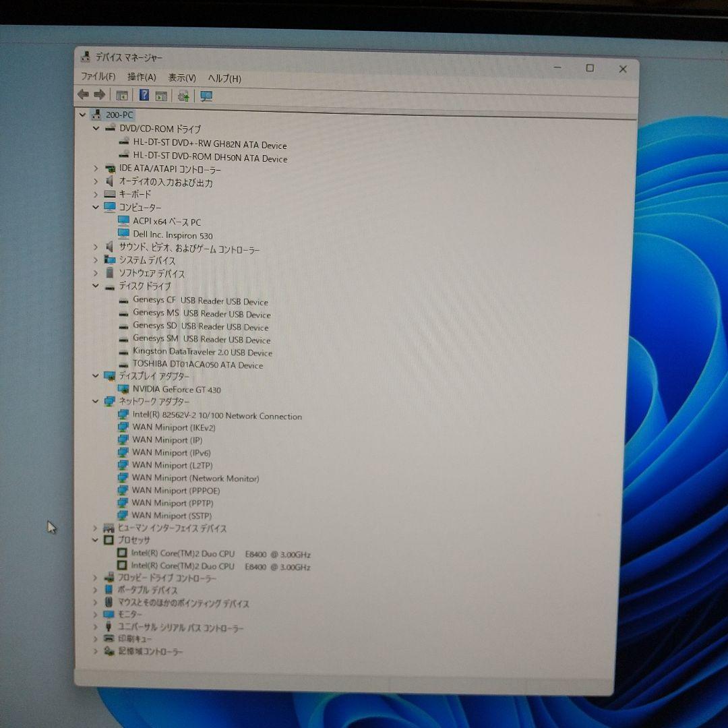This screenshot has height=728, width=728.
Task: Select WAN Miniport (L2TP)
Action: [173, 464]
